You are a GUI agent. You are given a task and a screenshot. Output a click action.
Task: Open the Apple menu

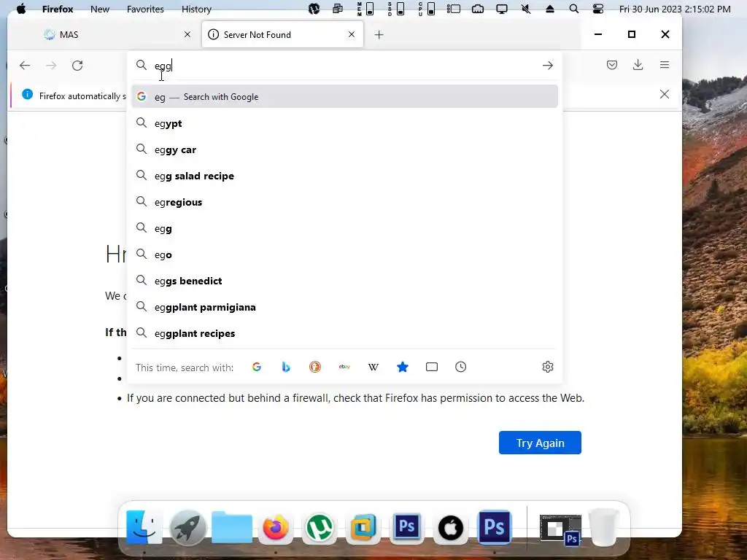[x=21, y=9]
